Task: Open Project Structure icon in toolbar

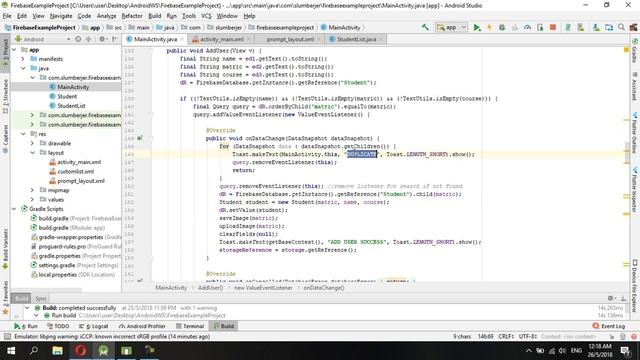Action: tap(609, 27)
